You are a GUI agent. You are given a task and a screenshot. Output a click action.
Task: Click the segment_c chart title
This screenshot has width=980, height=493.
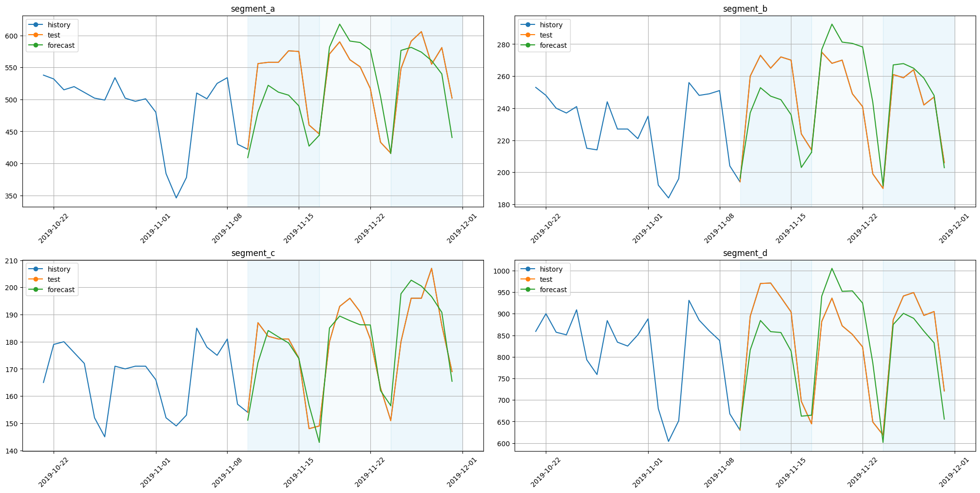pyautogui.click(x=253, y=253)
